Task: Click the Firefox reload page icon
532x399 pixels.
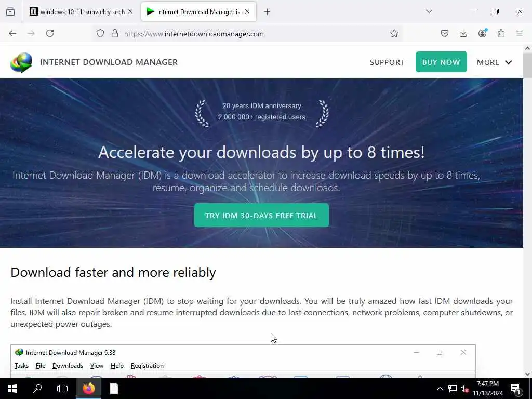Action: coord(50,33)
